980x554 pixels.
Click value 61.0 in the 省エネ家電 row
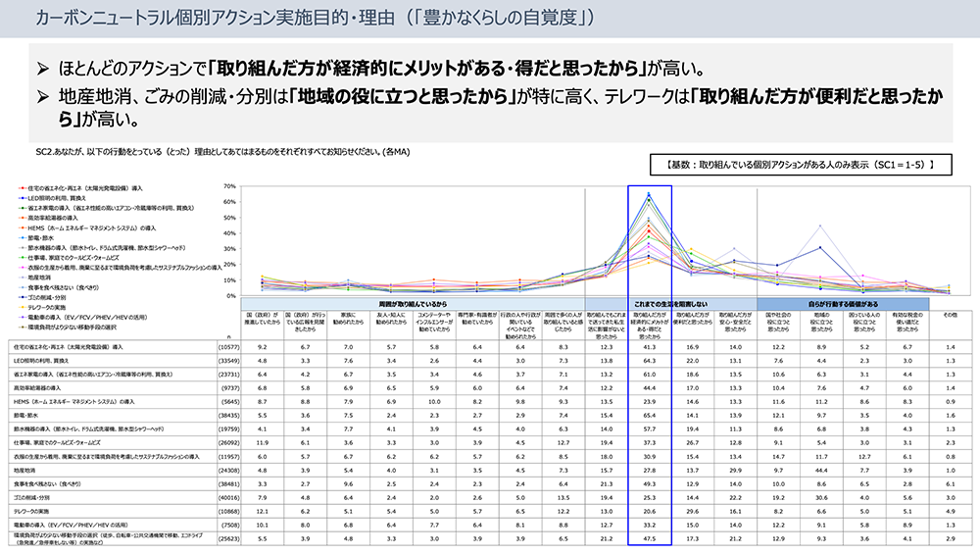pos(650,375)
